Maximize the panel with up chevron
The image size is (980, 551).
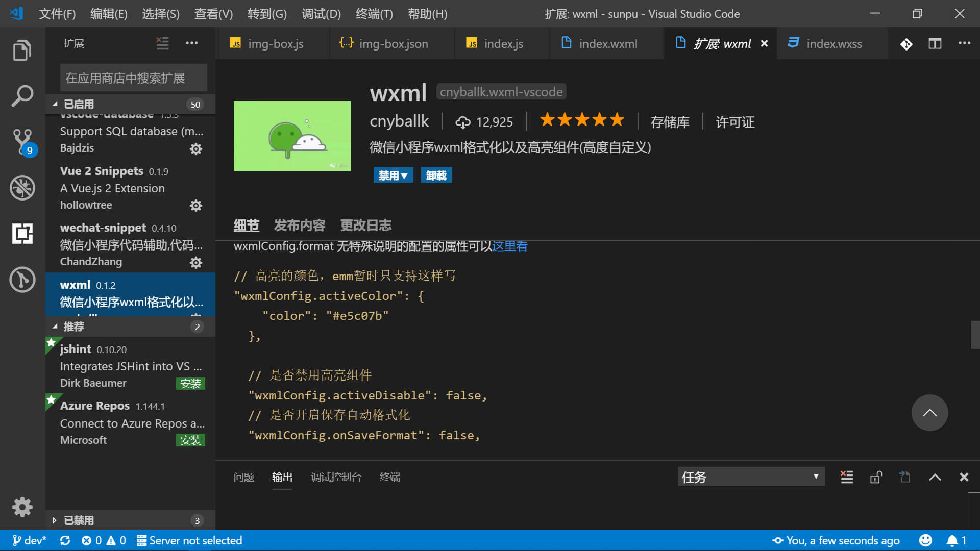click(935, 477)
